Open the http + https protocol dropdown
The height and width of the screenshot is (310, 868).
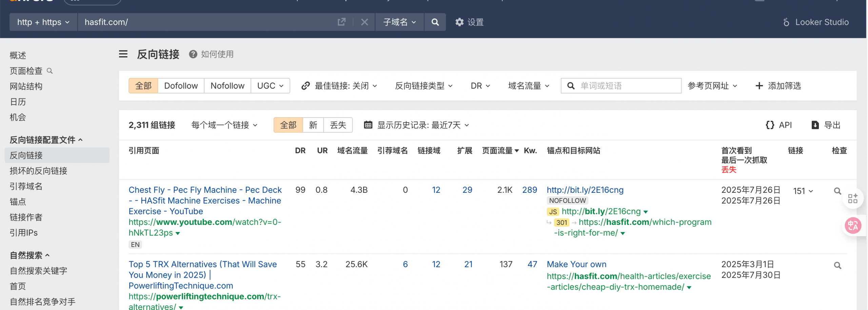click(x=43, y=22)
